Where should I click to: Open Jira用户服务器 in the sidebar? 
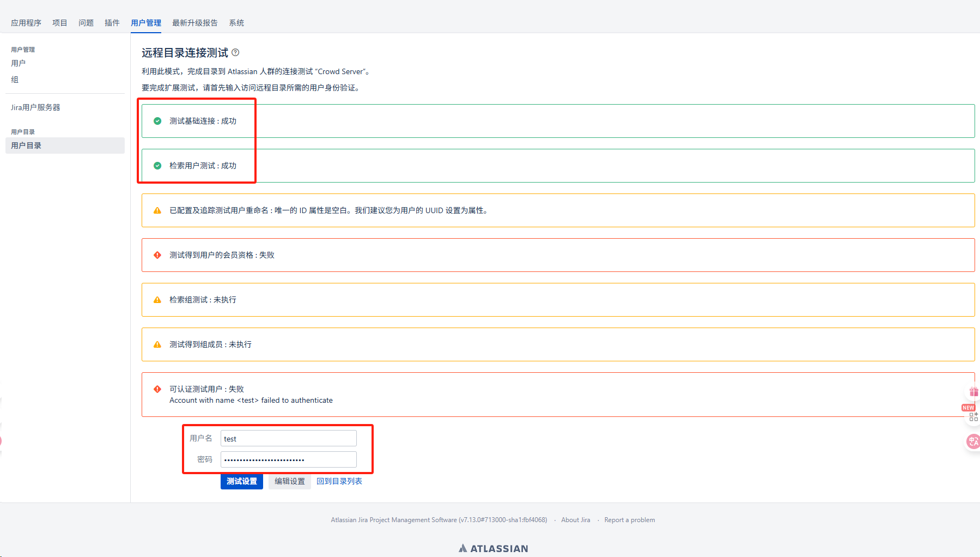tap(35, 107)
